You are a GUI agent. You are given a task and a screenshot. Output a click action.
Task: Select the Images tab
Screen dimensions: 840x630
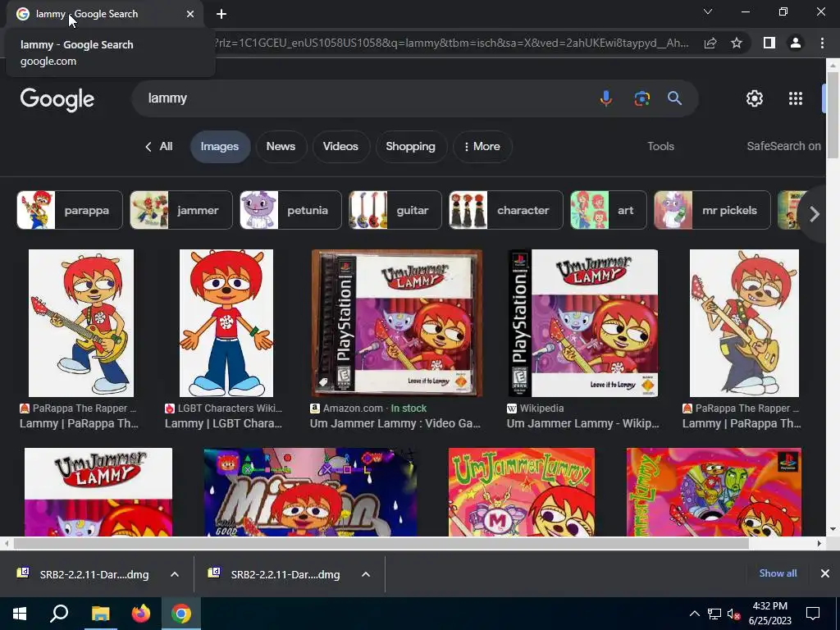220,146
